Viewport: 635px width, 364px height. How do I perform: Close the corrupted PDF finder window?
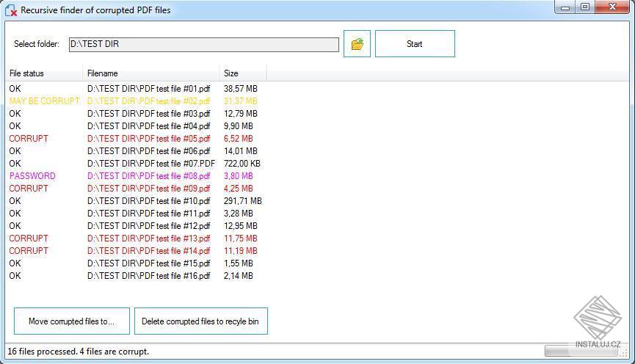point(612,7)
